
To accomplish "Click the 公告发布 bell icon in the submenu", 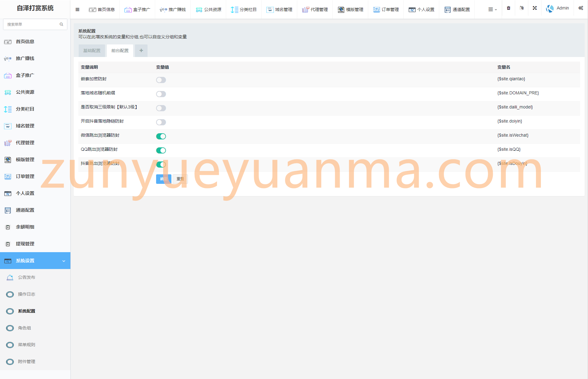I will coord(10,278).
